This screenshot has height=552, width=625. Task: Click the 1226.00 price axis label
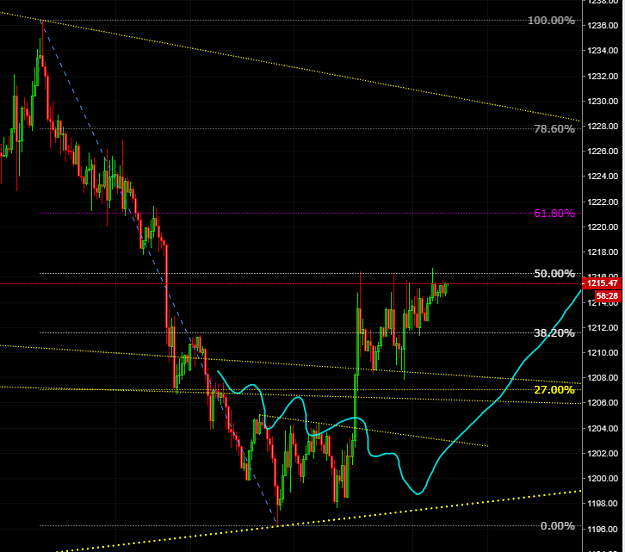tap(602, 151)
